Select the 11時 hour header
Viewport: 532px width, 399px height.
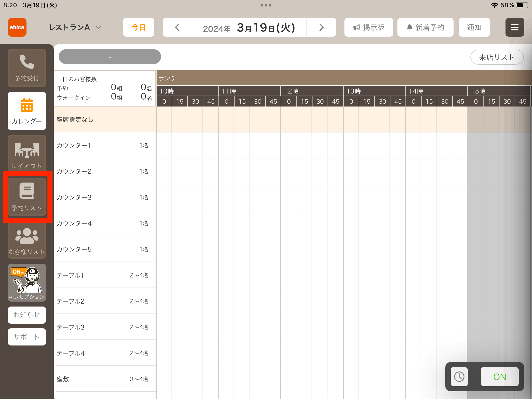250,91
